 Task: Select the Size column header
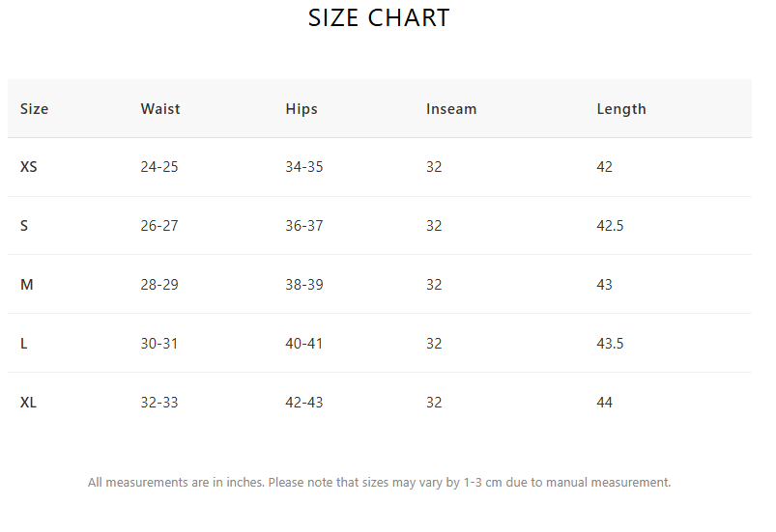[x=34, y=109]
